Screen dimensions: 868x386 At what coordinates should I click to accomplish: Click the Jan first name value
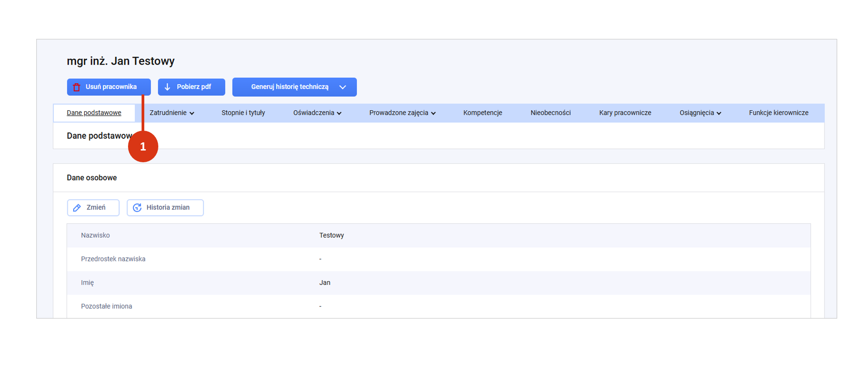point(325,283)
